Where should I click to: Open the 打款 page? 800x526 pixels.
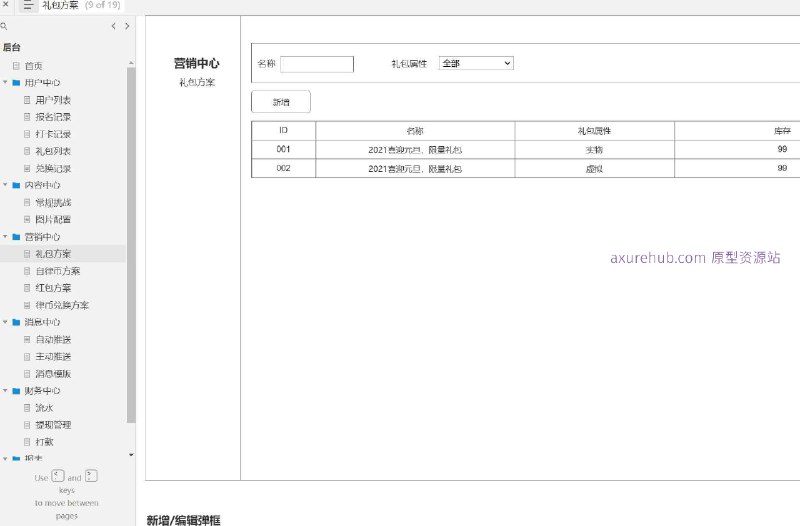(44, 442)
